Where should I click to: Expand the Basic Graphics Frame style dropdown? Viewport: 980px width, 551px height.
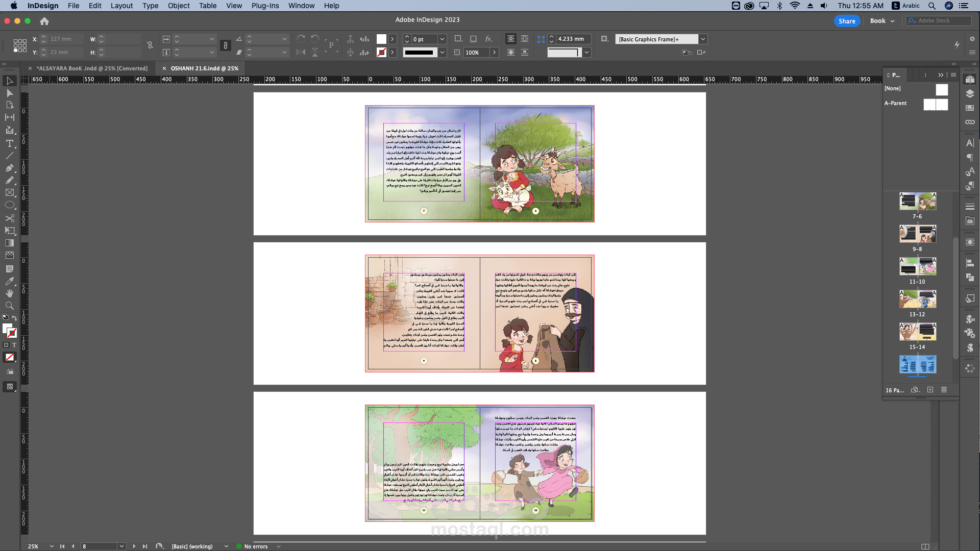(x=703, y=39)
